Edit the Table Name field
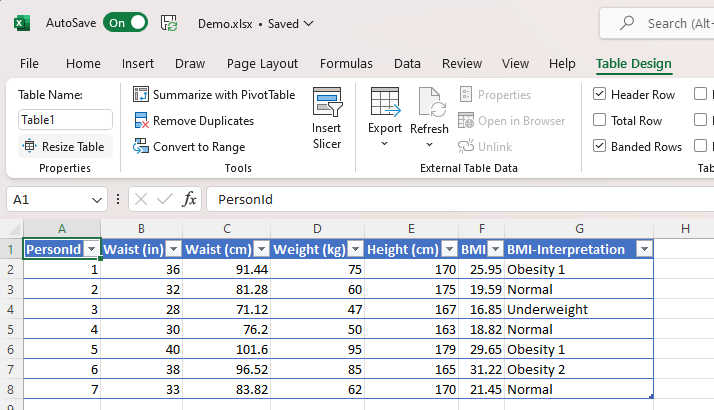714x410 pixels. point(65,120)
